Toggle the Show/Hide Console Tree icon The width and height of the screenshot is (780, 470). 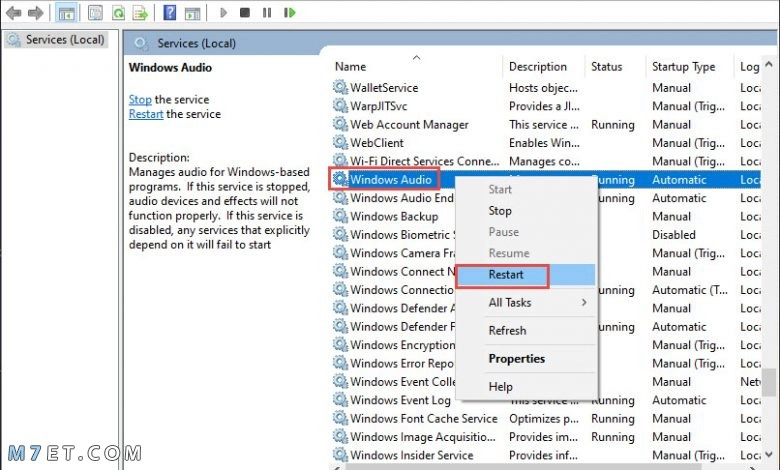66,12
